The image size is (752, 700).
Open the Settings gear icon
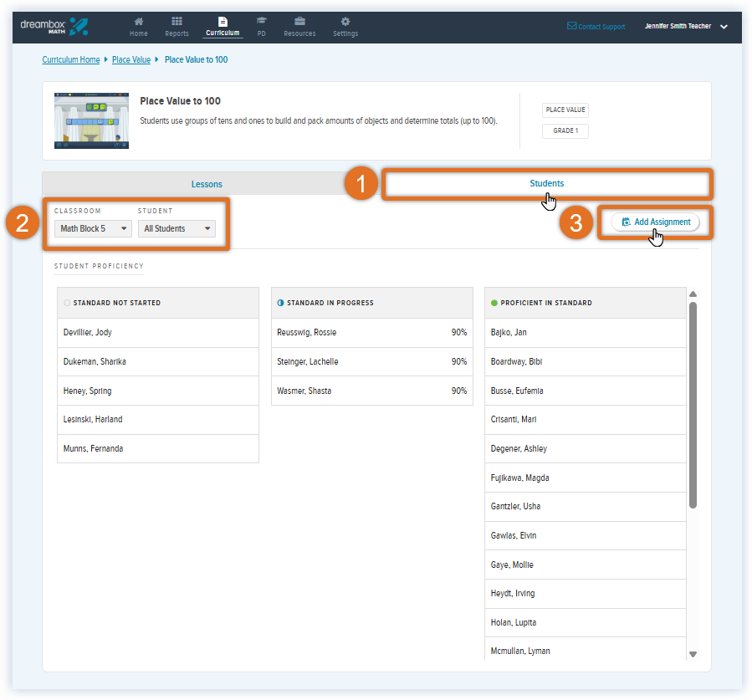pos(345,21)
